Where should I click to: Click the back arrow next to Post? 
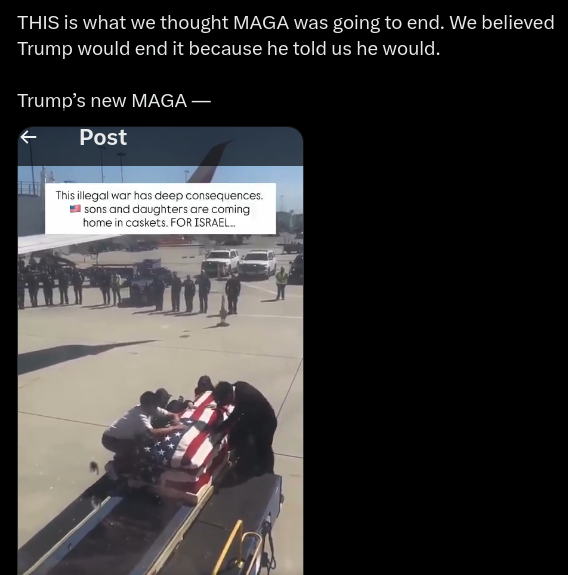pyautogui.click(x=29, y=137)
